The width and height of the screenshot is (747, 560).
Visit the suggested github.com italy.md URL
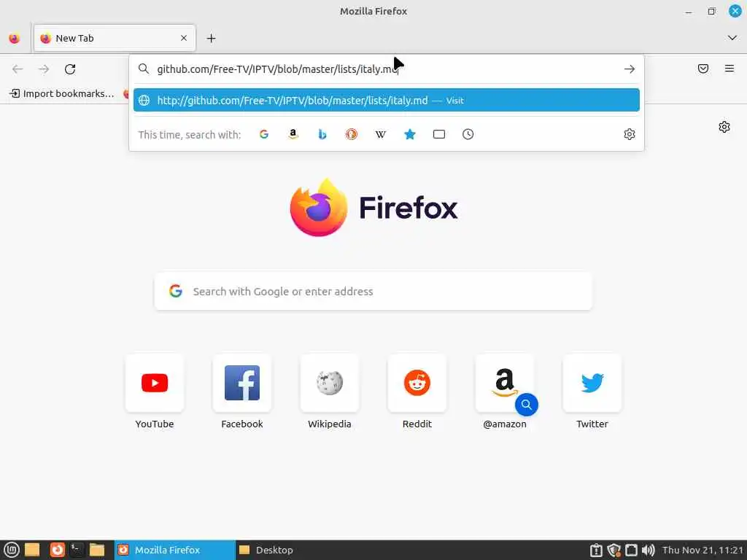pyautogui.click(x=387, y=101)
